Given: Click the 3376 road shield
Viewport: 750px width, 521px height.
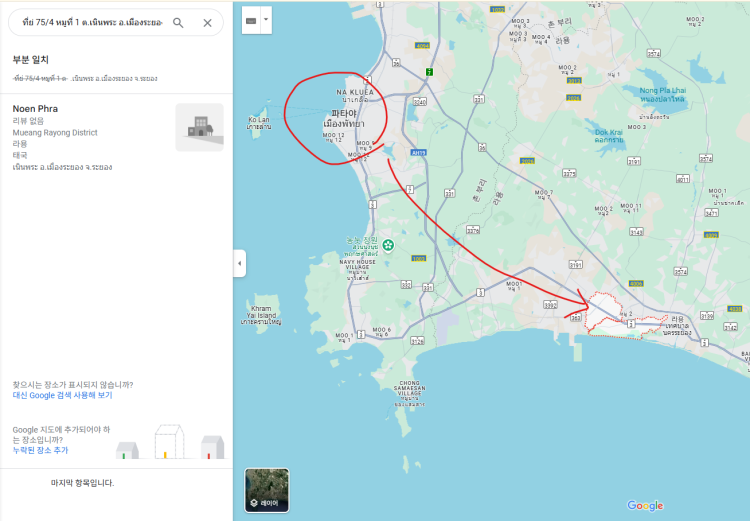Looking at the screenshot, I should coord(473,230).
